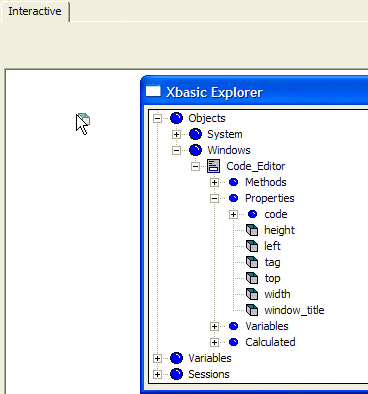Screen dimensions: 368x394
Task: Select the left property label
Action: [273, 246]
